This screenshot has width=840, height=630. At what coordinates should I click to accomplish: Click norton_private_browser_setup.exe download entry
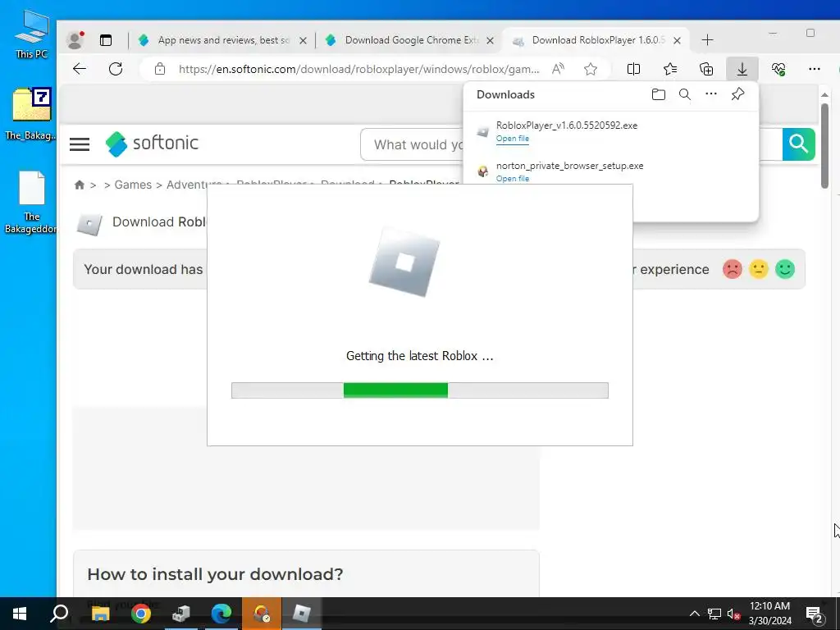click(x=610, y=171)
